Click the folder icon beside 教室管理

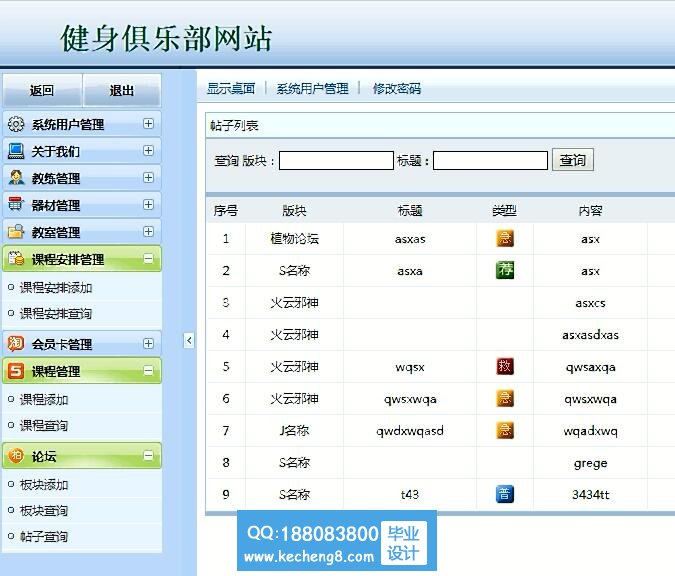point(16,232)
